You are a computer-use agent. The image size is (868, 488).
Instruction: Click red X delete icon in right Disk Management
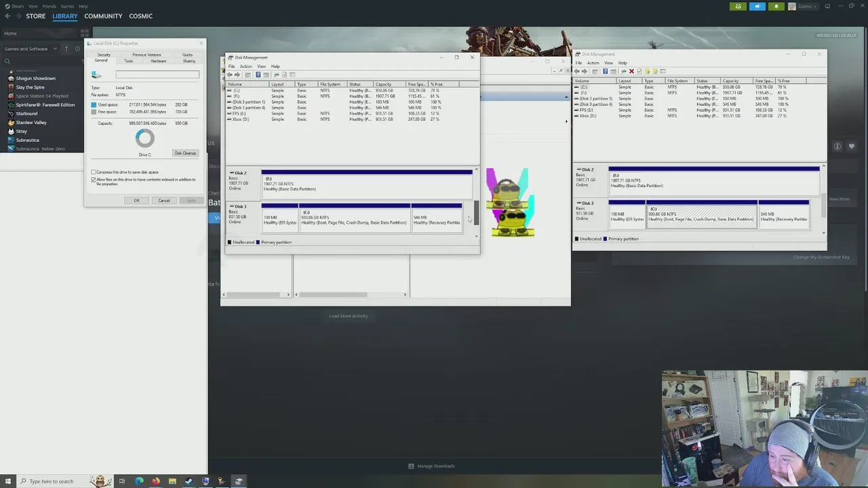point(631,71)
